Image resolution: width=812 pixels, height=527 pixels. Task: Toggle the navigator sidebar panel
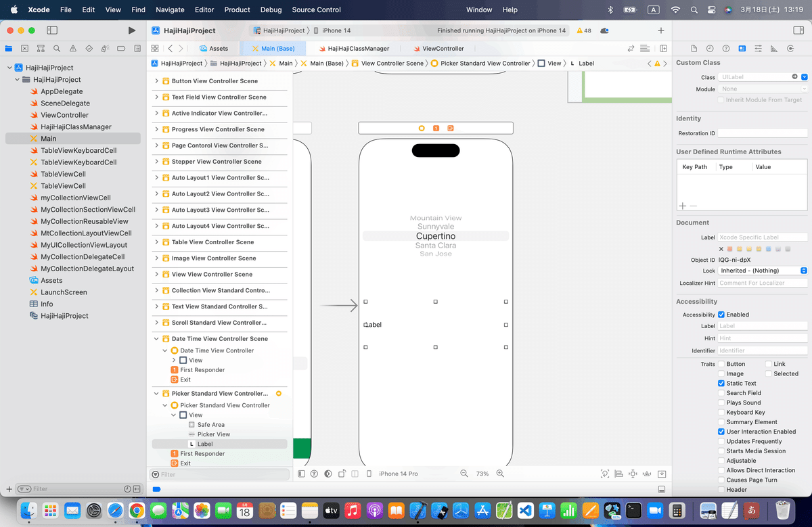pos(52,30)
